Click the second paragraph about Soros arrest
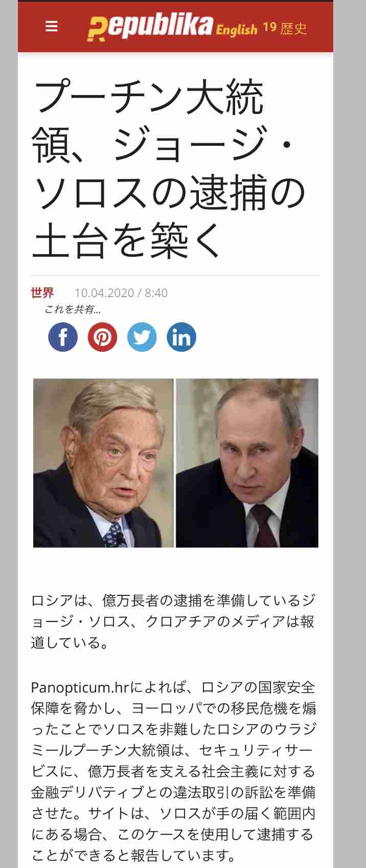The image size is (366, 868). [x=173, y=771]
